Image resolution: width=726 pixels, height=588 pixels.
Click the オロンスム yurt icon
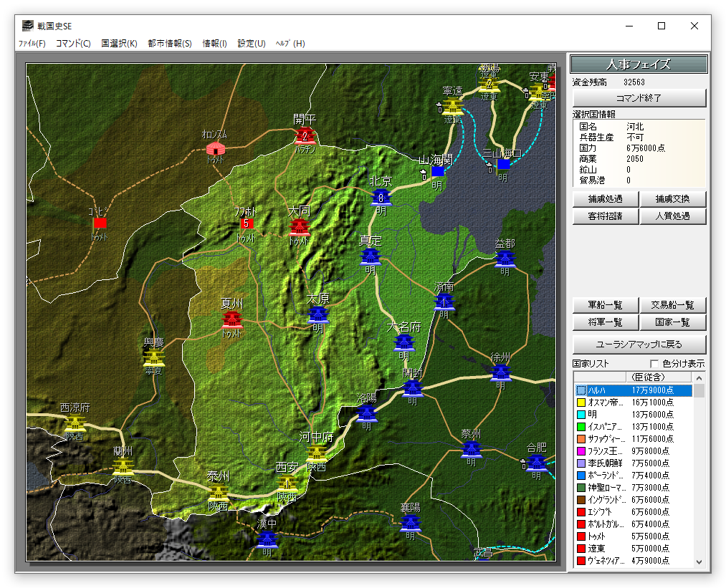(216, 148)
